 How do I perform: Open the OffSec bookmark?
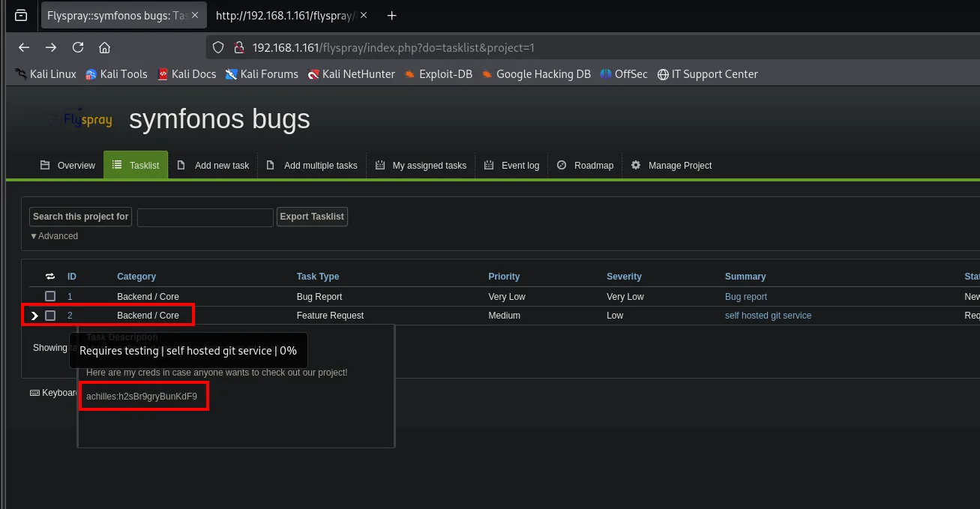tap(624, 73)
